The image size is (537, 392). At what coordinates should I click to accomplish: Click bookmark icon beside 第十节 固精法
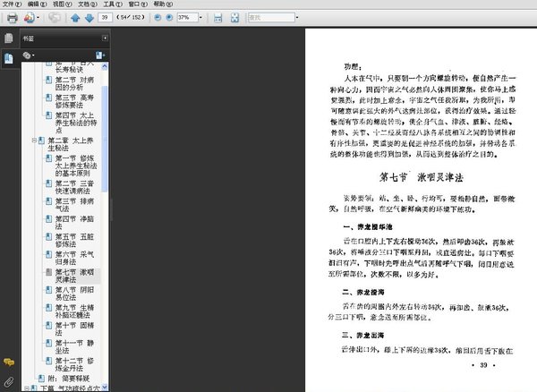click(49, 325)
